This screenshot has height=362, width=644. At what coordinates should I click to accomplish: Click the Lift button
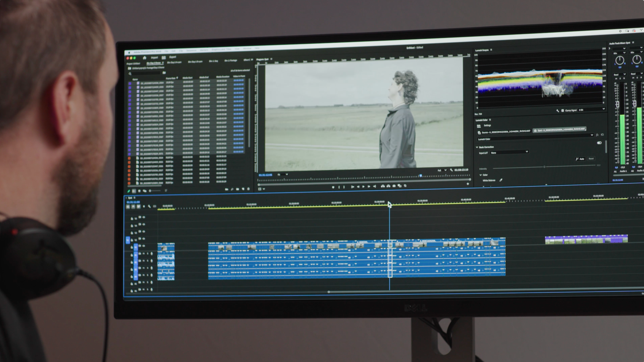coord(383,186)
